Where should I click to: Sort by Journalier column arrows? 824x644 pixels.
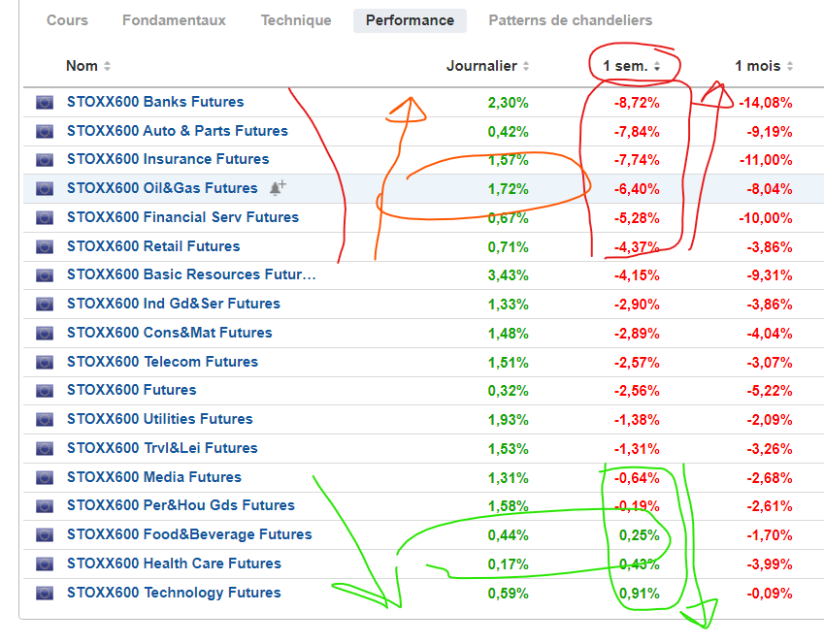526,66
